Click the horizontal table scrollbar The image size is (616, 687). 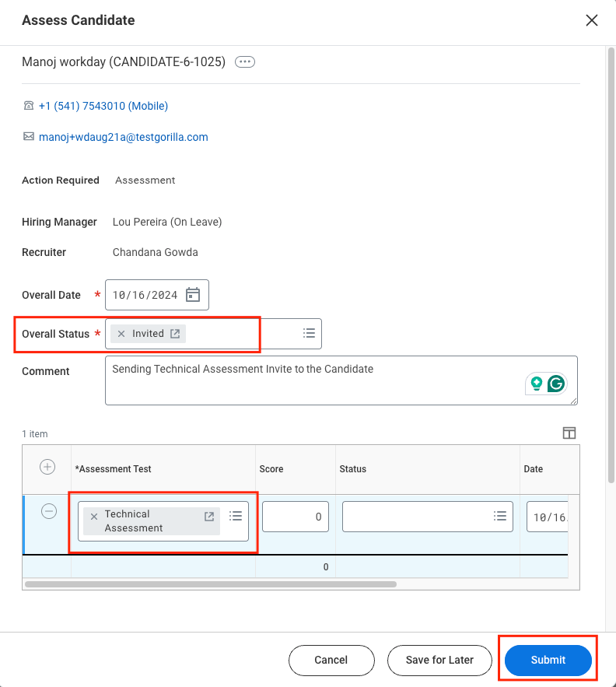[211, 584]
